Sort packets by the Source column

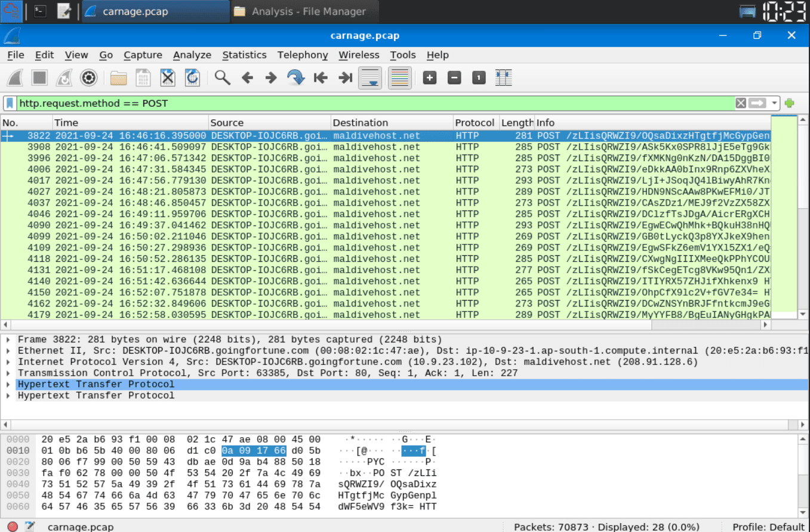point(270,122)
